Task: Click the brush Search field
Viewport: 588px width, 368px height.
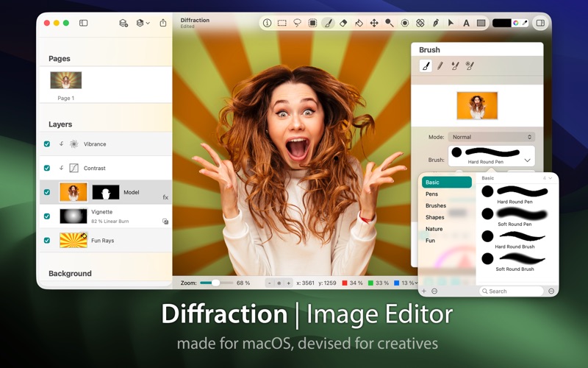Action: [512, 291]
